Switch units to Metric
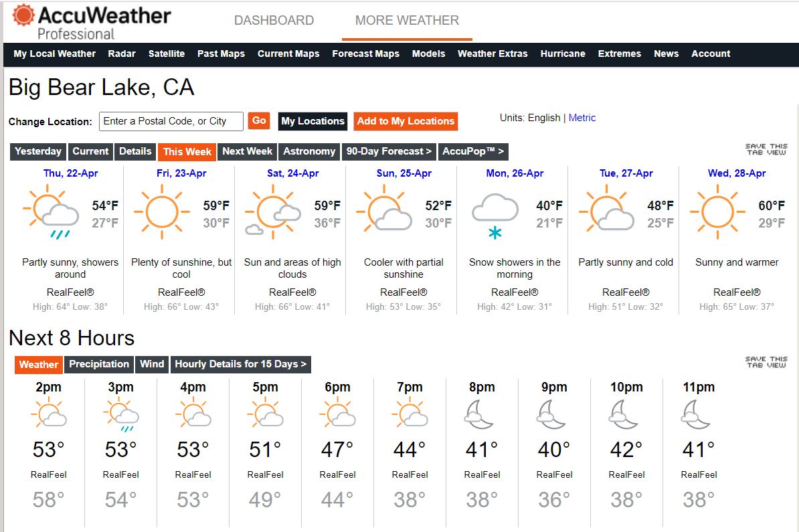Image resolution: width=799 pixels, height=532 pixels. (582, 118)
